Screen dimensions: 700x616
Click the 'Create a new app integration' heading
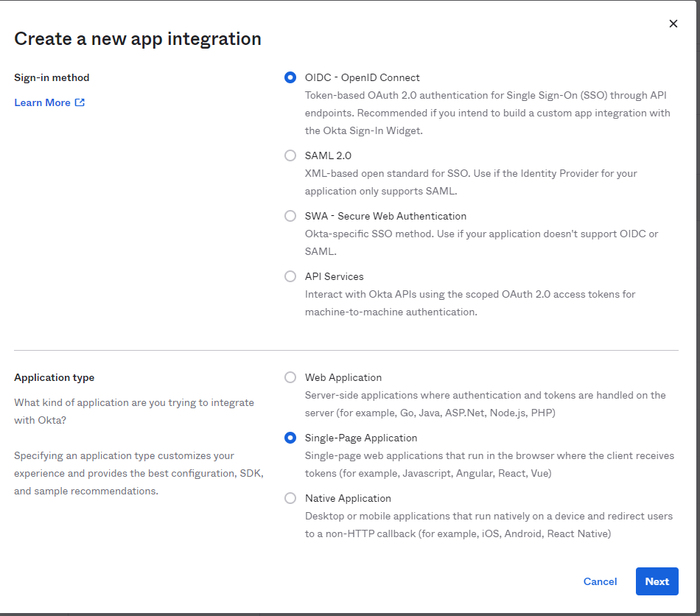[138, 38]
